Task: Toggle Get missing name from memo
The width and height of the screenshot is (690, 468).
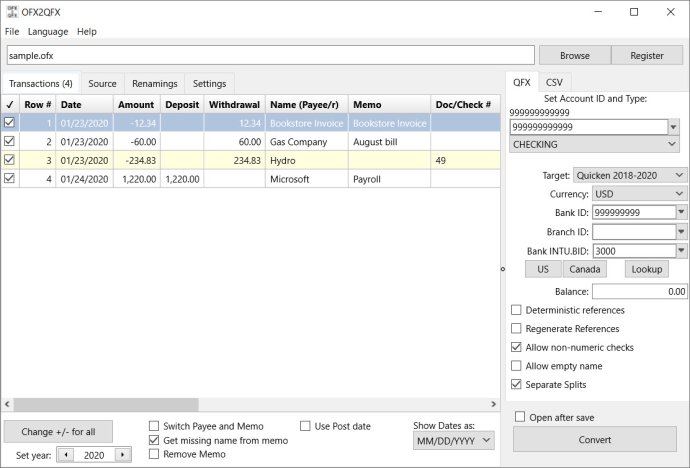Action: [x=154, y=440]
